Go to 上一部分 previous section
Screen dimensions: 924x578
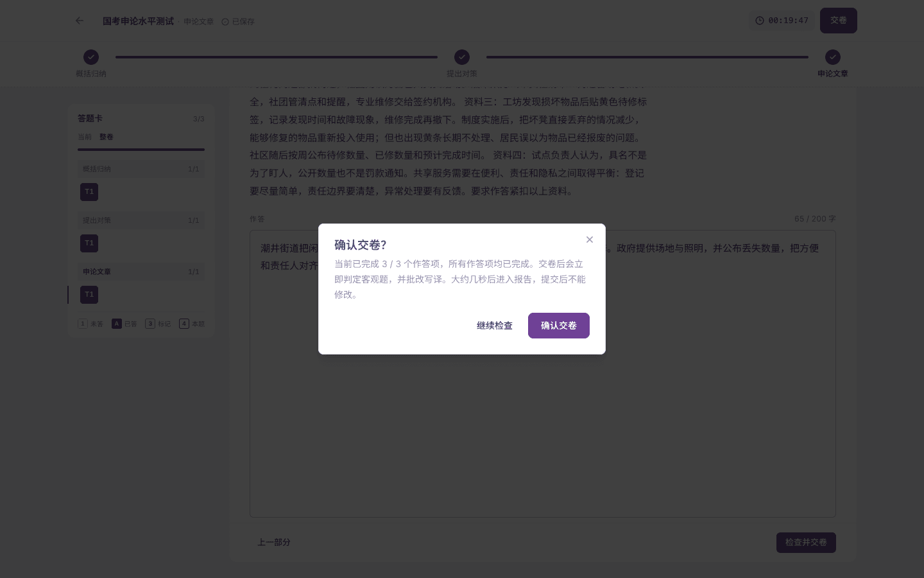pos(274,543)
